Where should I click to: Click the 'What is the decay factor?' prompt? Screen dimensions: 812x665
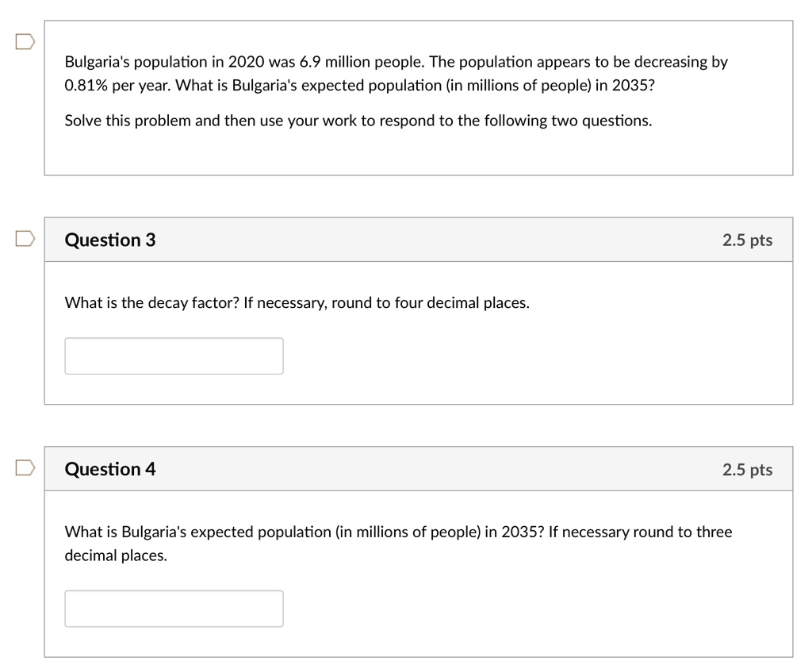151,302
